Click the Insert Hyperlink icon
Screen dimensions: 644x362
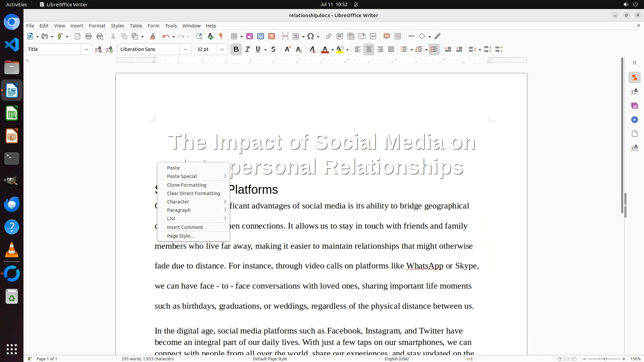(x=329, y=37)
